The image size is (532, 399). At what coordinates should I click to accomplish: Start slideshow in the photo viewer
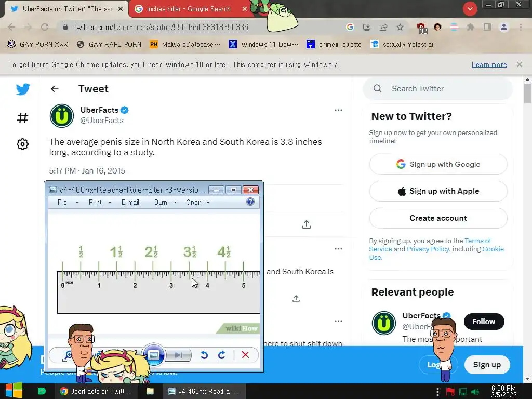pyautogui.click(x=154, y=355)
